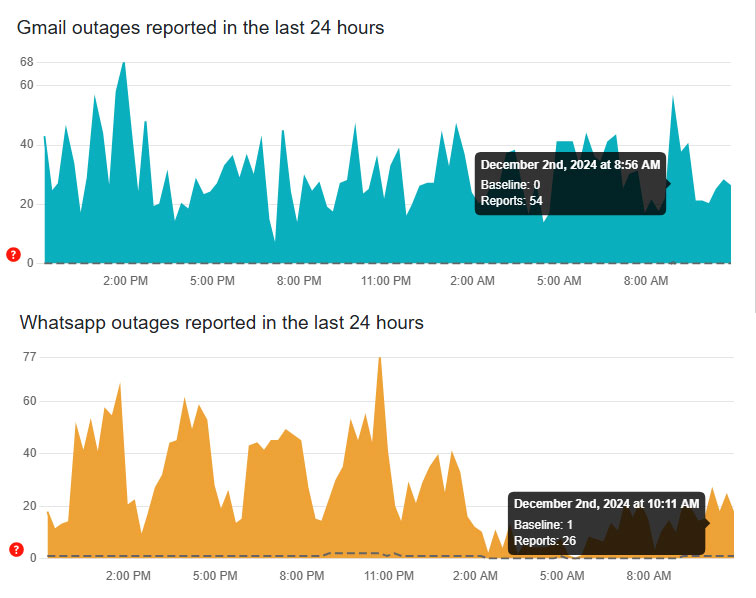Click the red help icon beside Whatsapp chart
This screenshot has width=756, height=598.
click(x=16, y=549)
